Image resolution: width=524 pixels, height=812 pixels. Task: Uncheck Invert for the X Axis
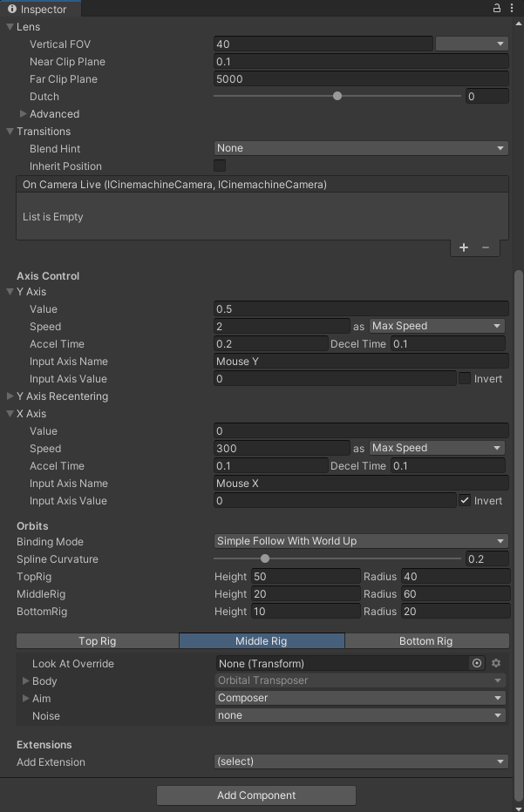pyautogui.click(x=465, y=501)
